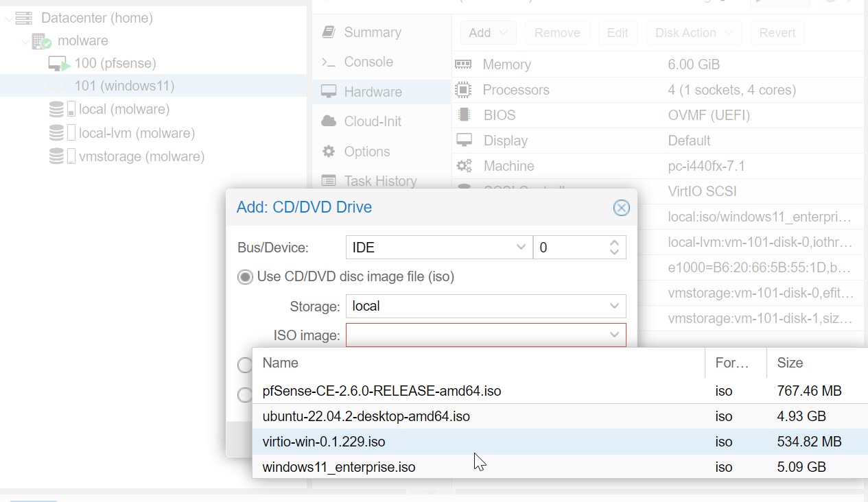Click the Add button in toolbar
The height and width of the screenshot is (502, 868).
click(488, 33)
